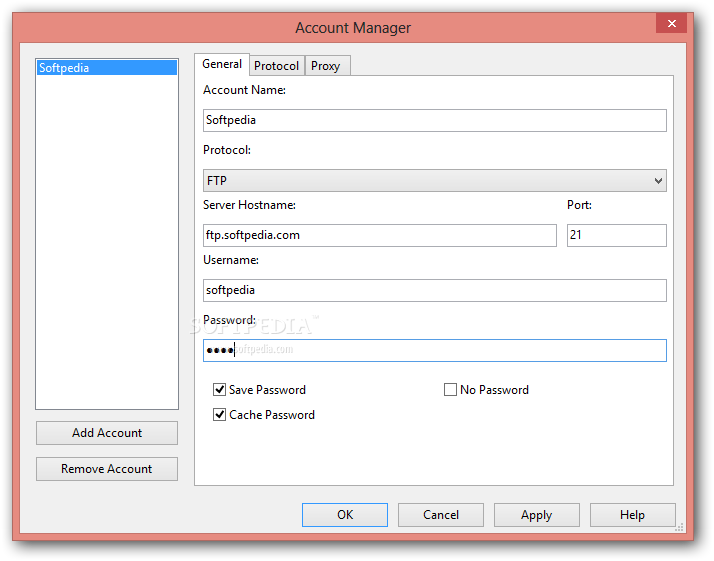Image resolution: width=714 pixels, height=561 pixels.
Task: Click into the Account Name field
Action: click(x=434, y=120)
